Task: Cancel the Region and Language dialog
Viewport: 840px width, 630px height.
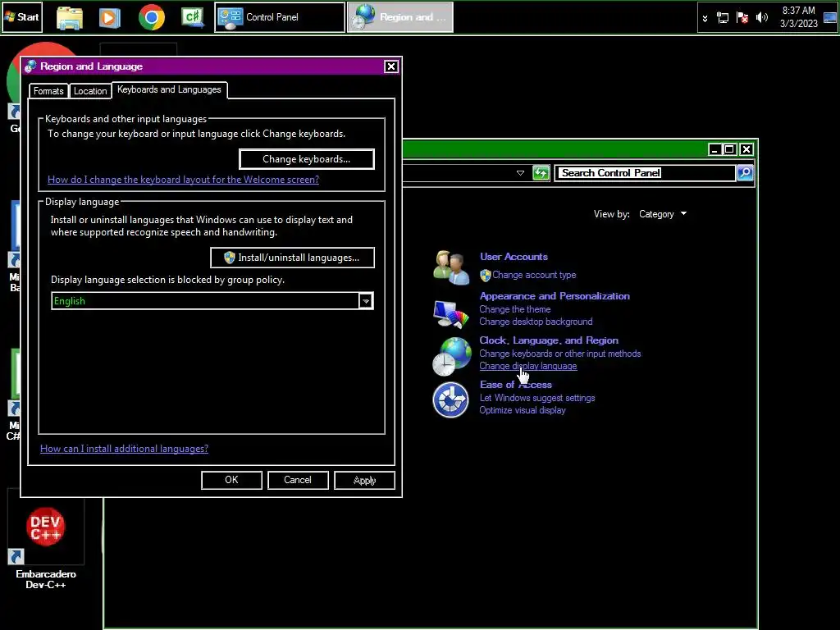Action: pyautogui.click(x=298, y=480)
